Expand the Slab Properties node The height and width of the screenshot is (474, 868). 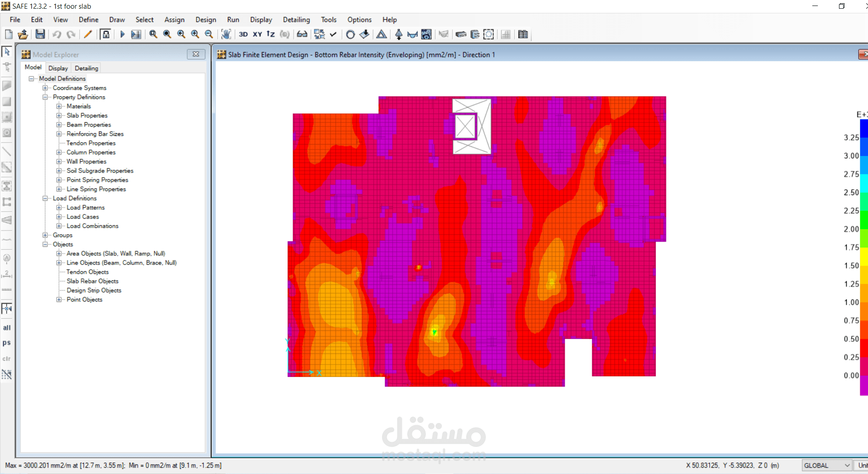point(59,116)
